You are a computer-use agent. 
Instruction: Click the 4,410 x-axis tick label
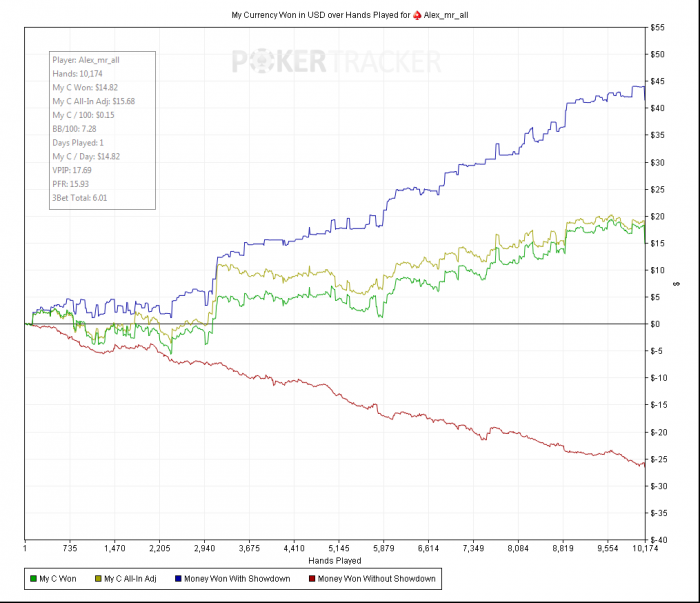click(x=294, y=548)
